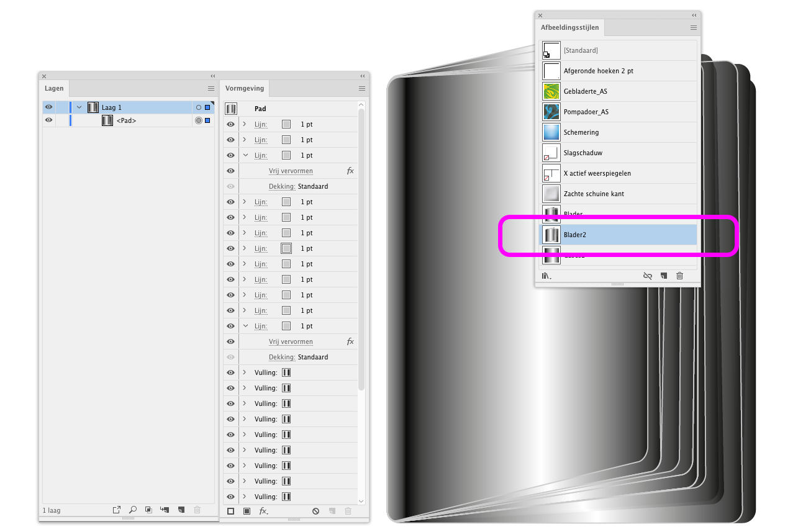Open graphic styles library menu icon

[546, 276]
